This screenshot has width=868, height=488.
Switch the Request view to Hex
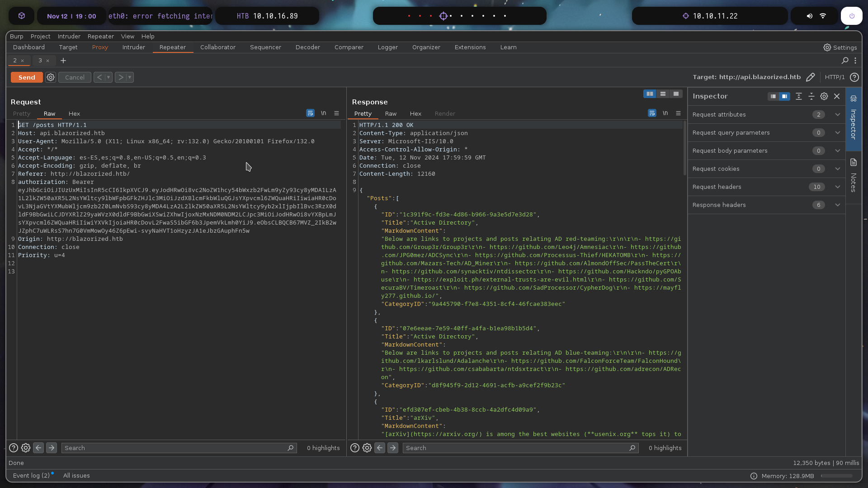tap(74, 113)
